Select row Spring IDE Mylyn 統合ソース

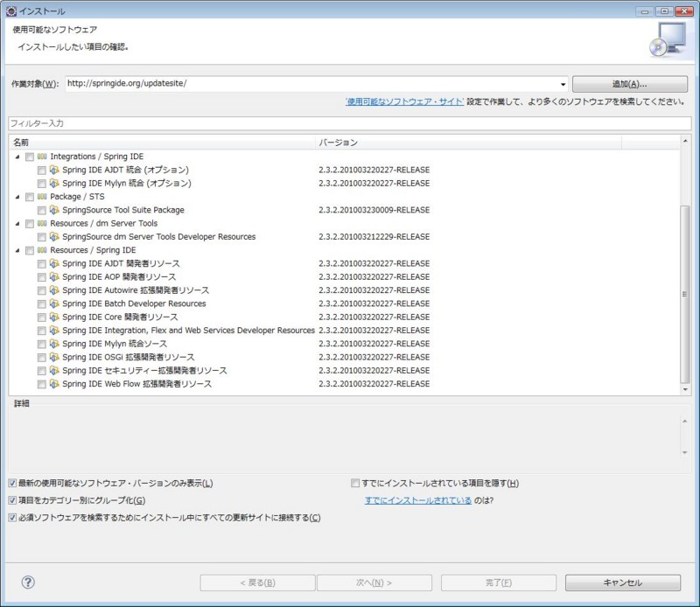[x=344, y=344]
